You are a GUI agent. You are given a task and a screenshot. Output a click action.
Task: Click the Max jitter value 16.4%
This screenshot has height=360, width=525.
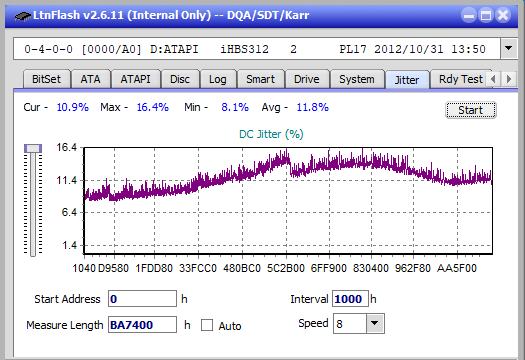153,107
